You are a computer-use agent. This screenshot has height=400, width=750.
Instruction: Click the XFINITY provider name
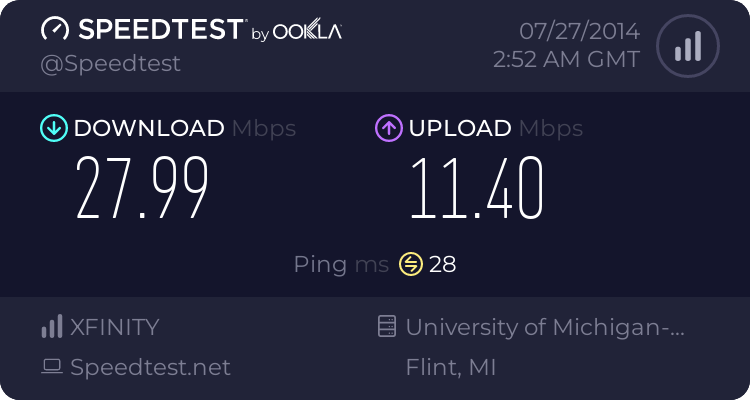(x=115, y=327)
